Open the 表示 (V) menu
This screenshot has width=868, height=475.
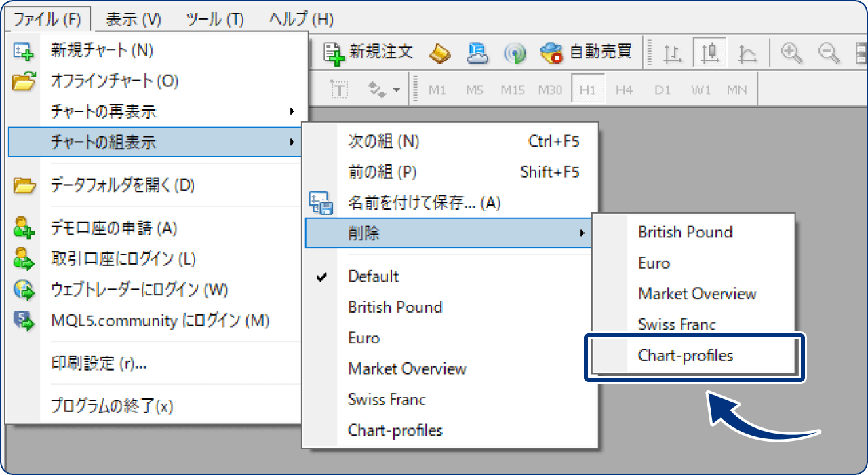[134, 20]
